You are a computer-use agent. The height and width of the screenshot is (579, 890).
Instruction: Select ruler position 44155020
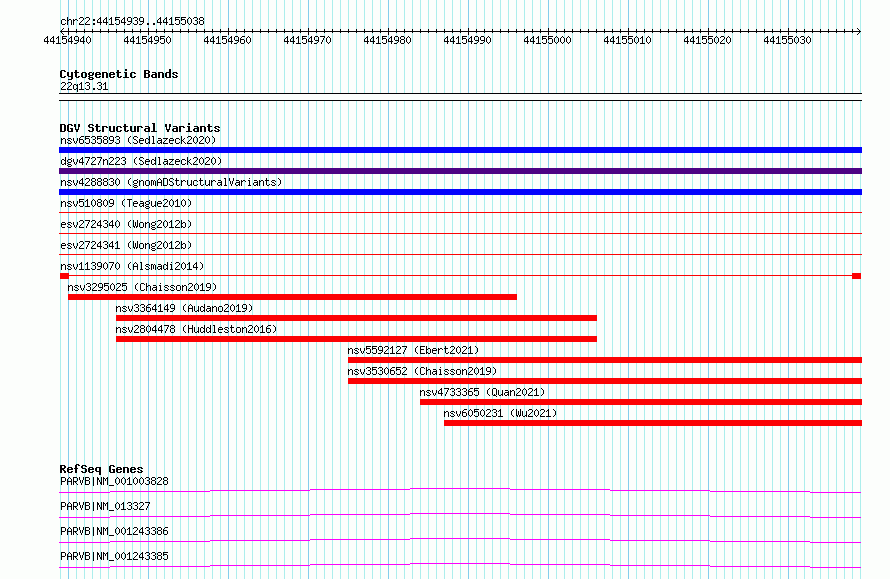708,40
